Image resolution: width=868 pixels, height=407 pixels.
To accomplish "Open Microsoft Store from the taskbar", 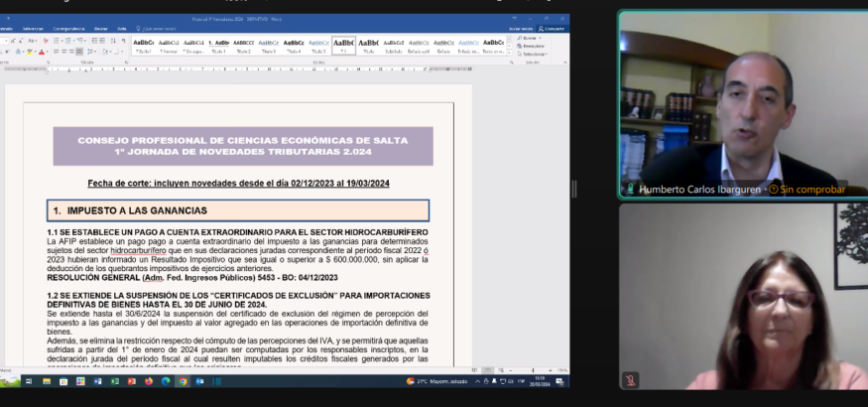I will click(63, 381).
